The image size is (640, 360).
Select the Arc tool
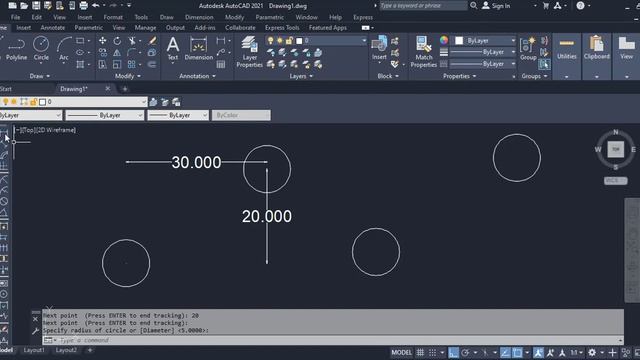(x=64, y=49)
